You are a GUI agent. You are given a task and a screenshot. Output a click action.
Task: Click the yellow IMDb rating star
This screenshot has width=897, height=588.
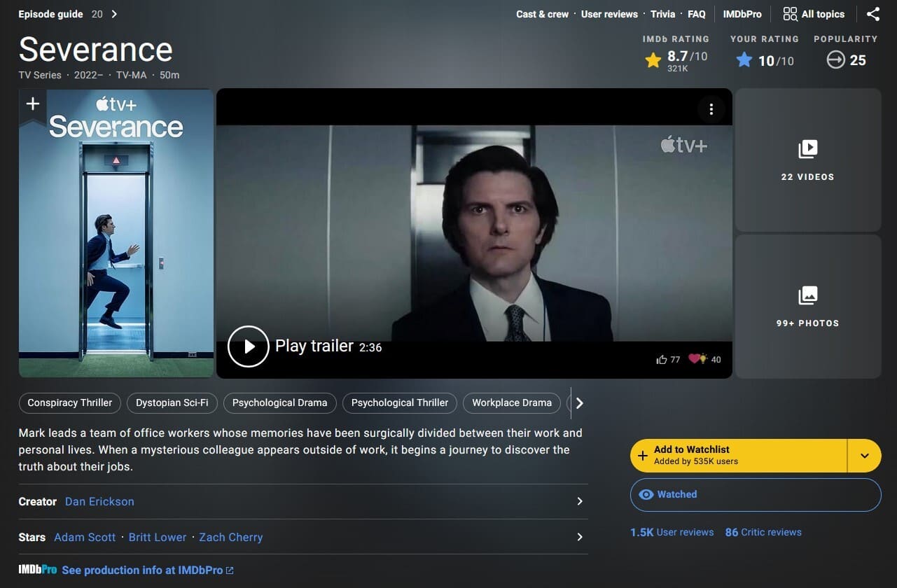[653, 61]
